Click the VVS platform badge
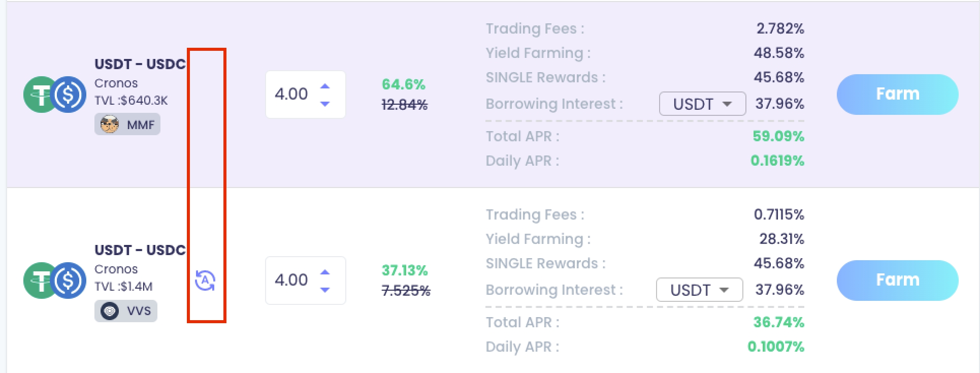This screenshot has width=980, height=373. (126, 311)
